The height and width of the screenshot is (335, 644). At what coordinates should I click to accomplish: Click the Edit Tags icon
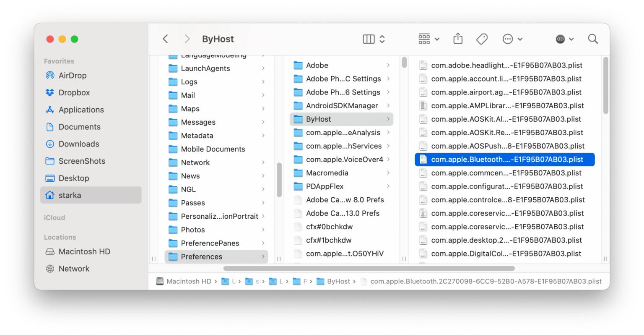click(482, 39)
